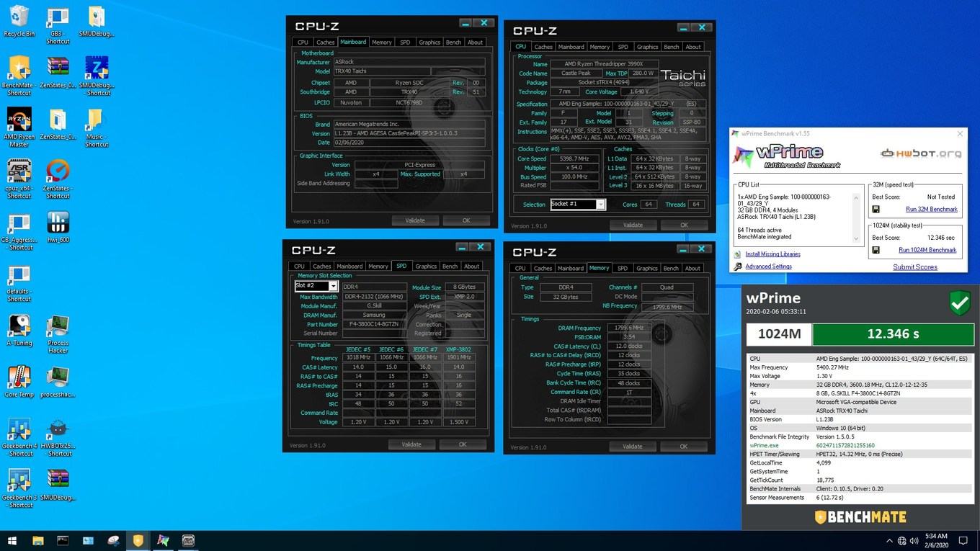Show hidden system tray icons
Screen dimensions: 980x551
(x=889, y=540)
